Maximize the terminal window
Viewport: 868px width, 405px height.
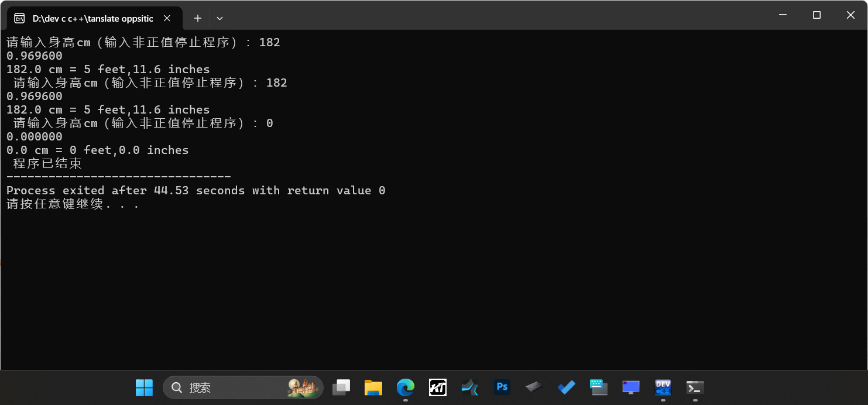[x=816, y=15]
